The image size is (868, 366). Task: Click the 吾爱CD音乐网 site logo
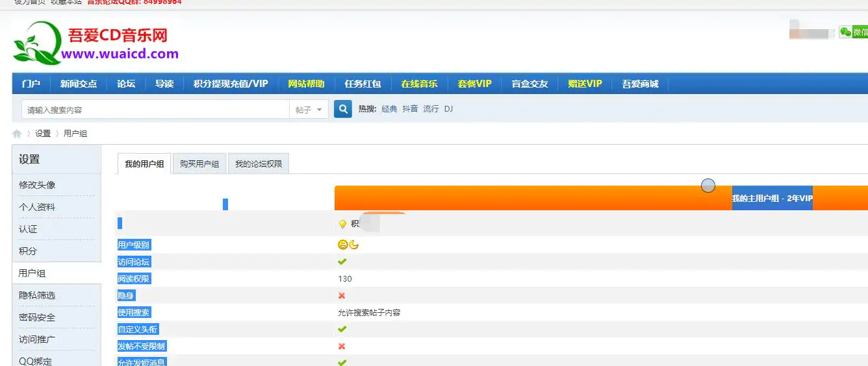(x=96, y=42)
